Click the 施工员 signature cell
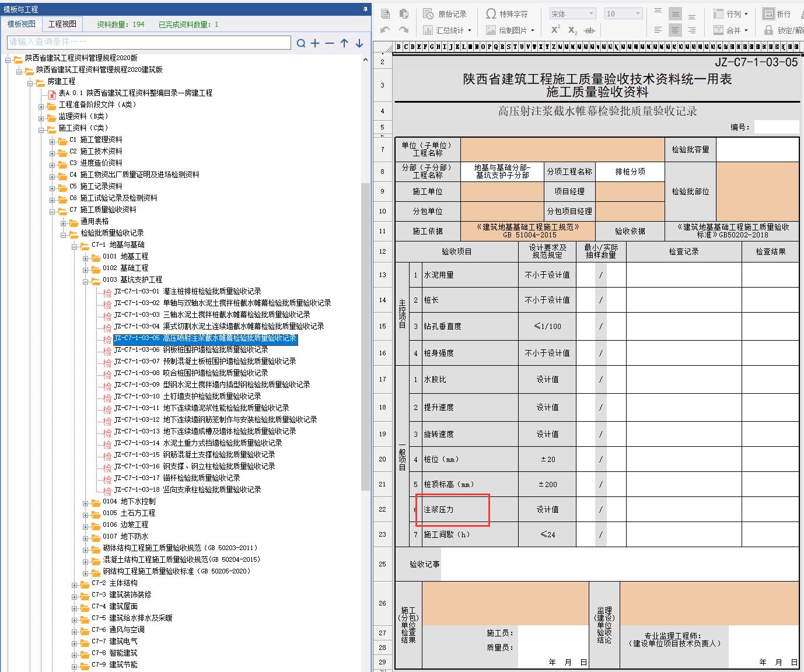804x672 pixels. [x=553, y=633]
